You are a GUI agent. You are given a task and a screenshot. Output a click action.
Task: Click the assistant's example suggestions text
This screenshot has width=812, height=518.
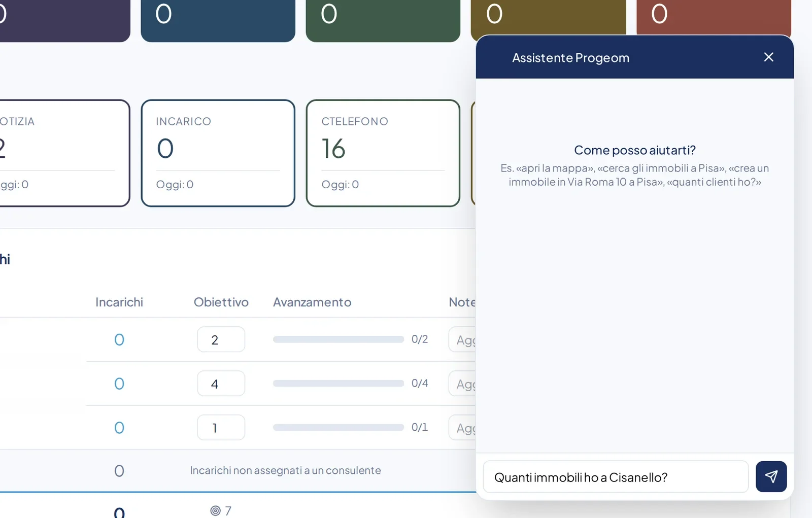(635, 175)
